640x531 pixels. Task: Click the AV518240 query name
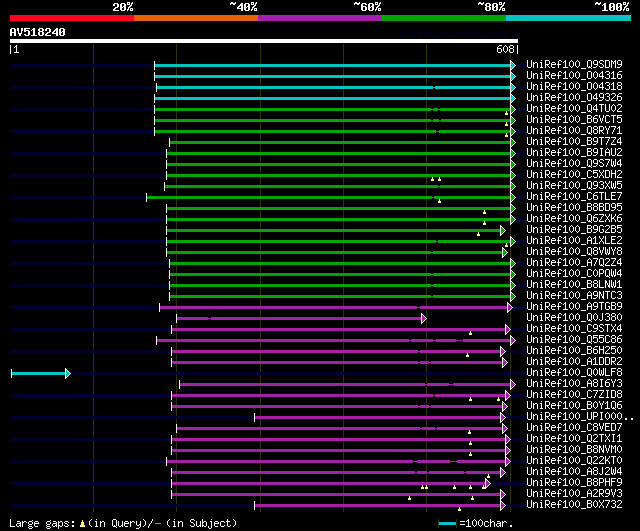(x=38, y=32)
